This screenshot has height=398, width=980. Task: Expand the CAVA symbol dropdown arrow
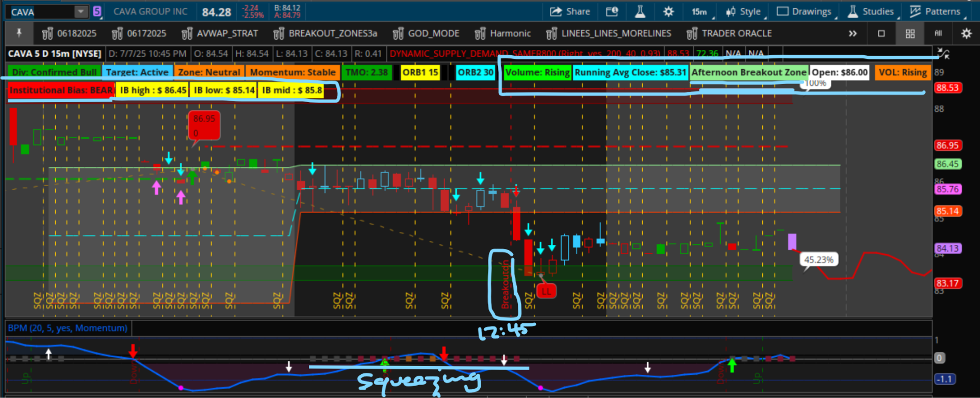pos(81,11)
